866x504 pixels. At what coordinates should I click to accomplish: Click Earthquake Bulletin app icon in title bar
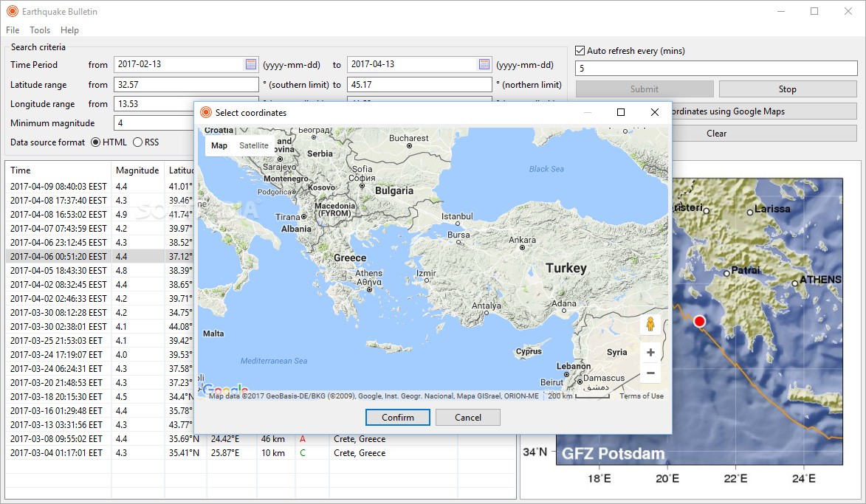[x=12, y=11]
